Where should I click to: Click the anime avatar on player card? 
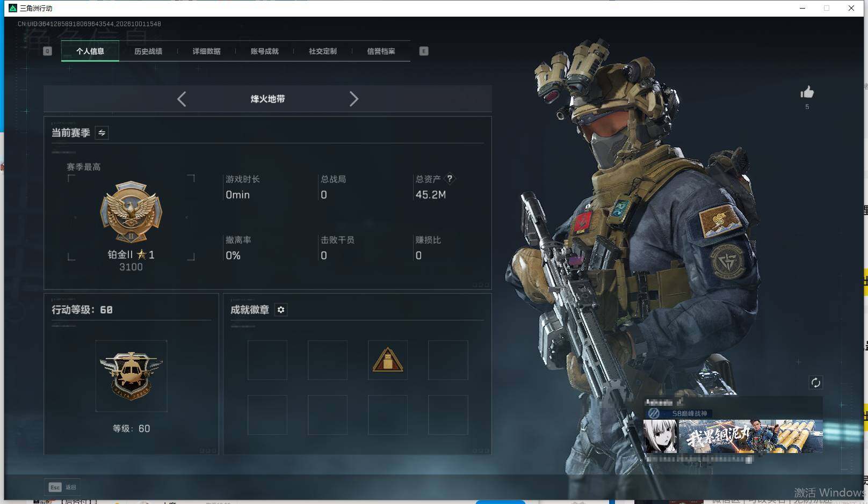point(661,436)
